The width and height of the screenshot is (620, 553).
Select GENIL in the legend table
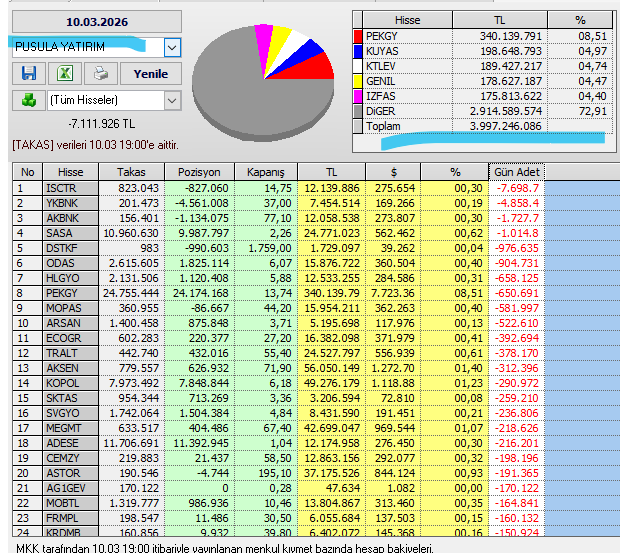[x=483, y=81]
